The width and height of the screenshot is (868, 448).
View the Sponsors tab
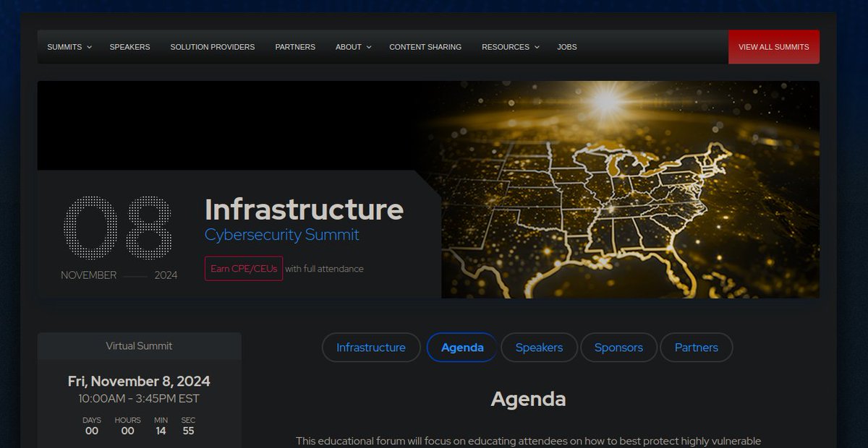point(618,348)
